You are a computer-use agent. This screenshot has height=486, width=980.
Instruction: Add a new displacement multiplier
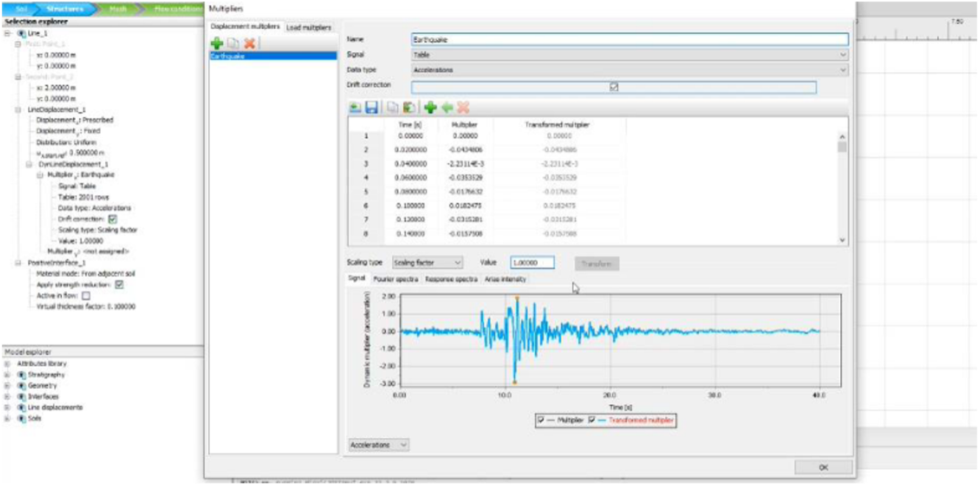click(216, 43)
